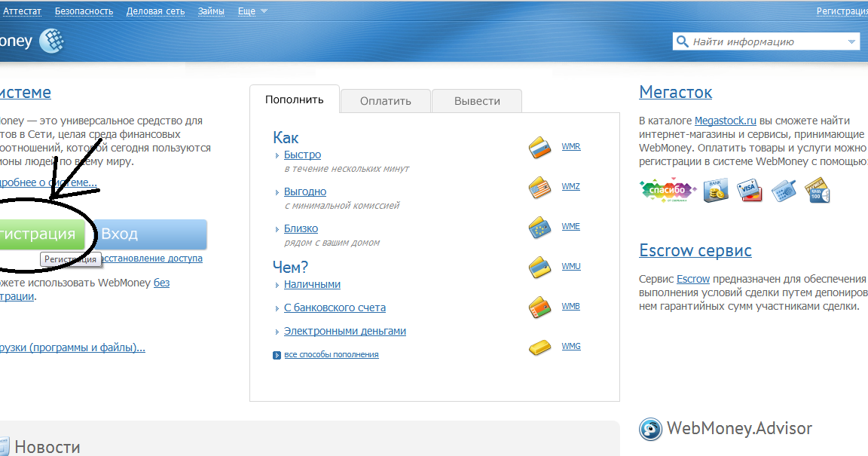868x456 pixels.
Task: Click the arrow bullet before Выгодно
Action: point(277,192)
